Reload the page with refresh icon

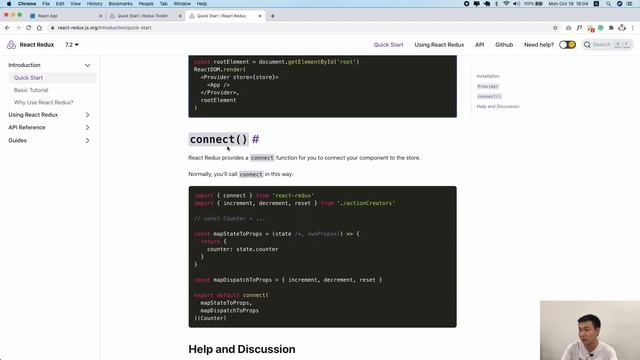(x=29, y=28)
